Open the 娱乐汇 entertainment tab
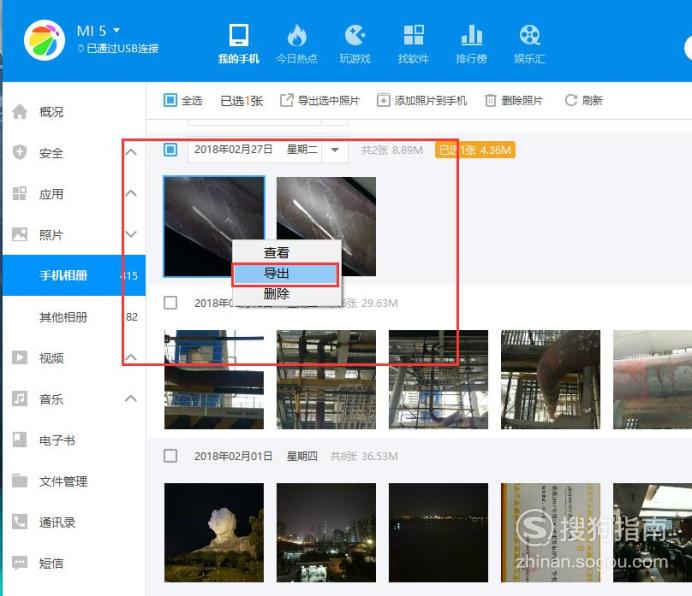Image resolution: width=692 pixels, height=596 pixels. pyautogui.click(x=530, y=44)
